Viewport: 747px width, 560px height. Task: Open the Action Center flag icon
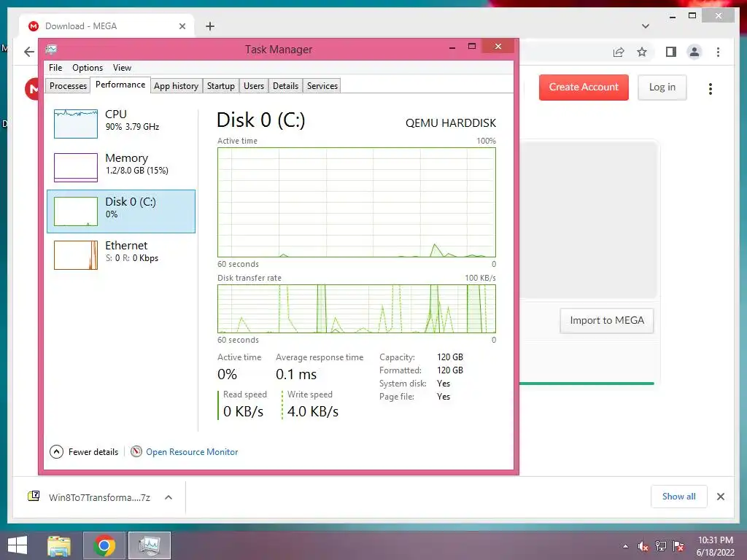point(678,546)
